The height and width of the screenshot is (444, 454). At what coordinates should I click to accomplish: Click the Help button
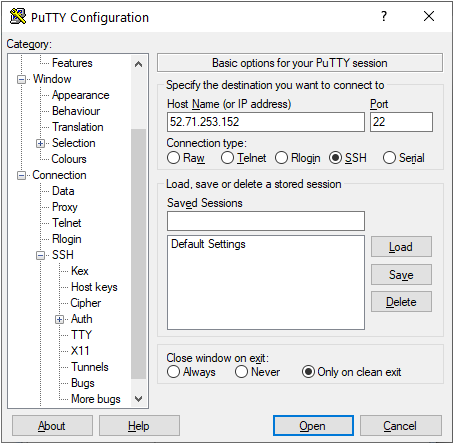tap(139, 426)
